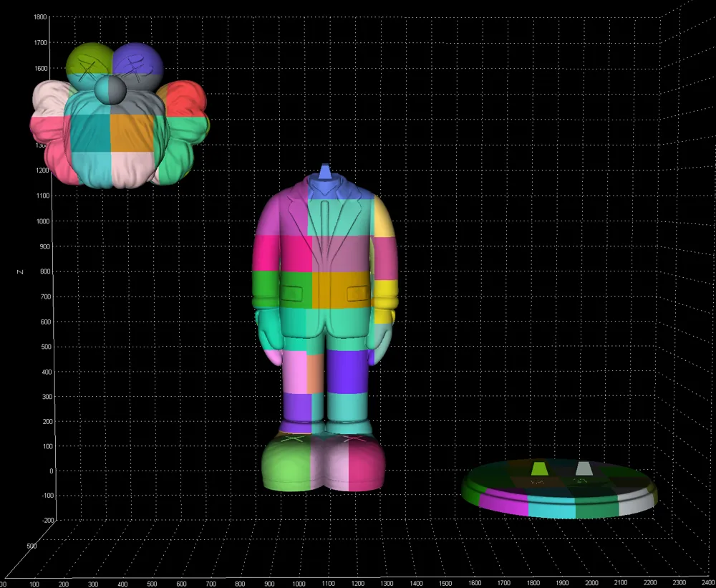The height and width of the screenshot is (588, 716).
Task: Select the round base disc model
Action: [x=559, y=489]
